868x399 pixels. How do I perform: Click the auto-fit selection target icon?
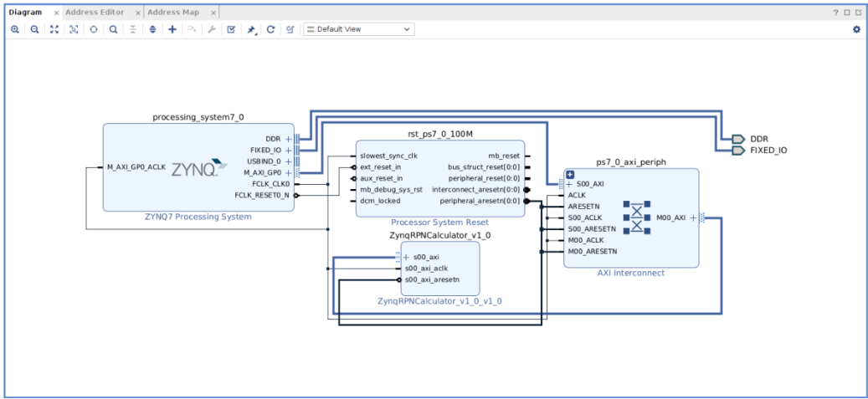[94, 29]
